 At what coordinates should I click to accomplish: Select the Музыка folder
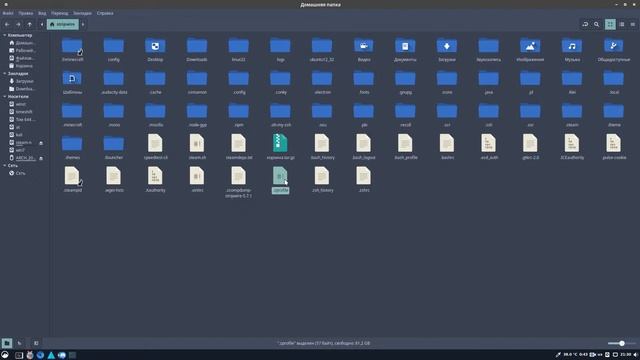[572, 50]
